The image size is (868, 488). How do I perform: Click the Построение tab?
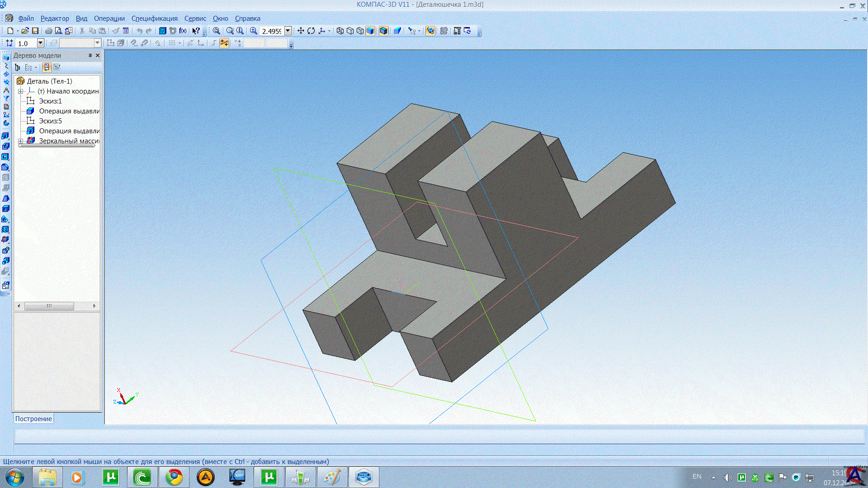[x=33, y=419]
